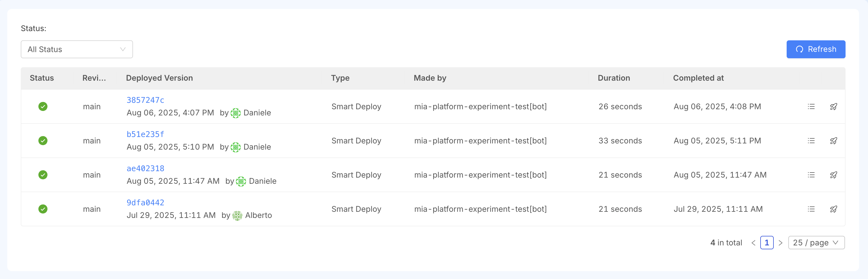The height and width of the screenshot is (279, 868).
Task: Expand the 25 / page size selector
Action: (816, 243)
